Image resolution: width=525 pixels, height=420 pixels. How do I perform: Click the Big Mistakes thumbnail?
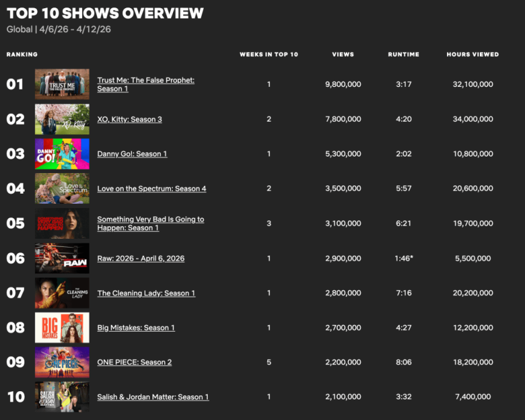62,328
